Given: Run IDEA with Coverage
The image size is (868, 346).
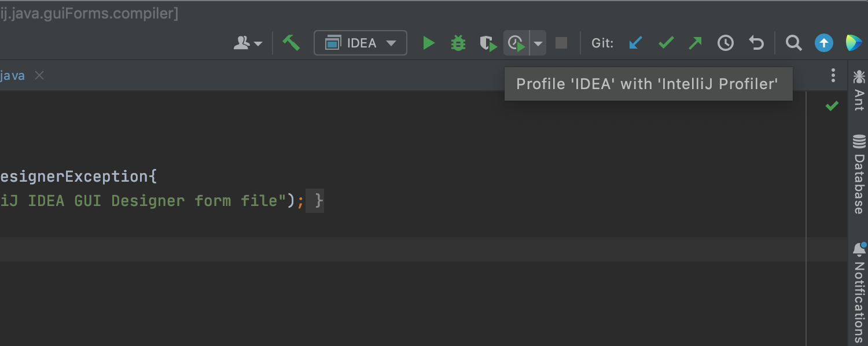Looking at the screenshot, I should [488, 43].
